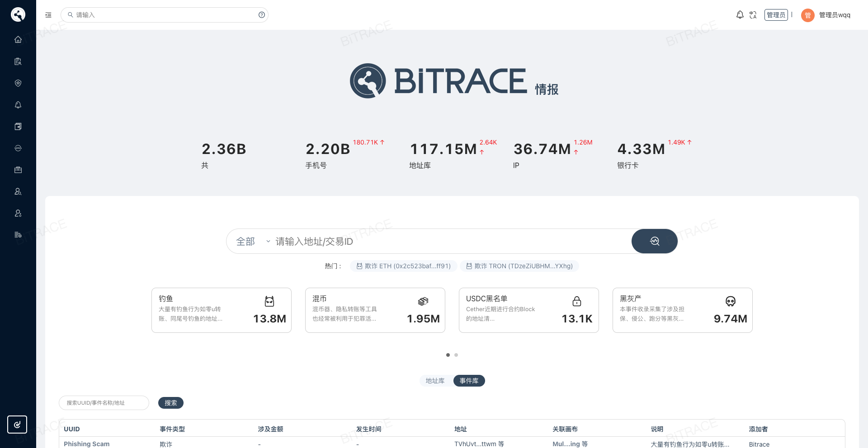The width and height of the screenshot is (868, 448).
Task: Click the bottom-left refresh icon button
Action: 17,425
